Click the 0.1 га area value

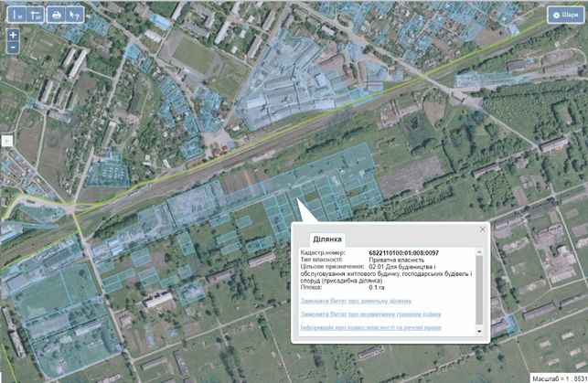[377, 287]
